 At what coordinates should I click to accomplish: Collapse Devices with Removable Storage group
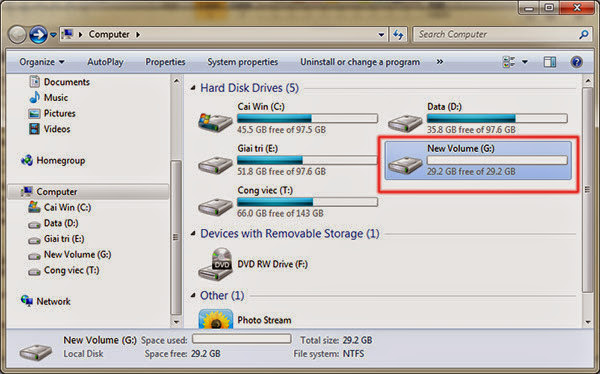[193, 234]
